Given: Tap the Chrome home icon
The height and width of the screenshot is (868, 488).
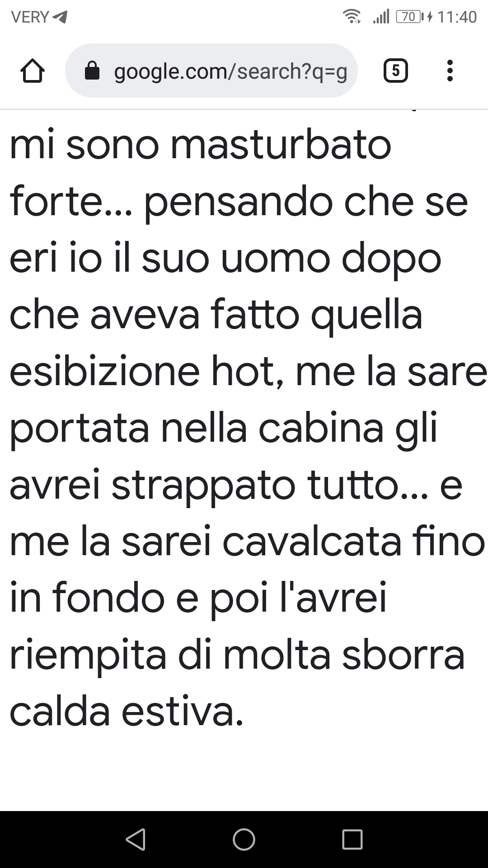Looking at the screenshot, I should [33, 71].
